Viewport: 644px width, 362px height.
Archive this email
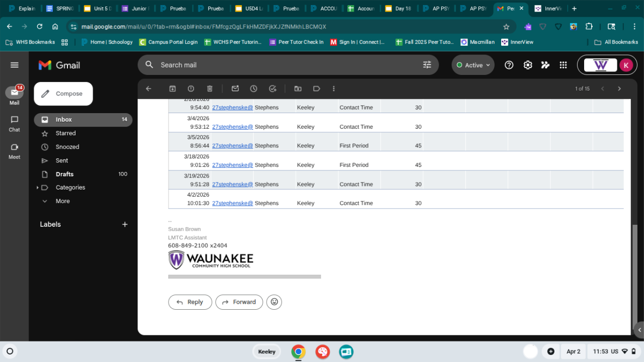pos(173,88)
